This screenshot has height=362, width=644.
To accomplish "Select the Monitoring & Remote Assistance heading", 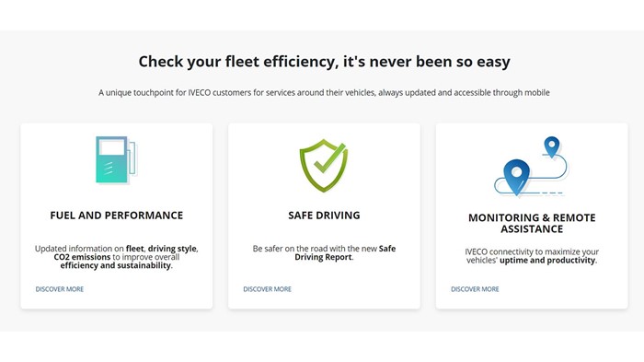I will [532, 223].
